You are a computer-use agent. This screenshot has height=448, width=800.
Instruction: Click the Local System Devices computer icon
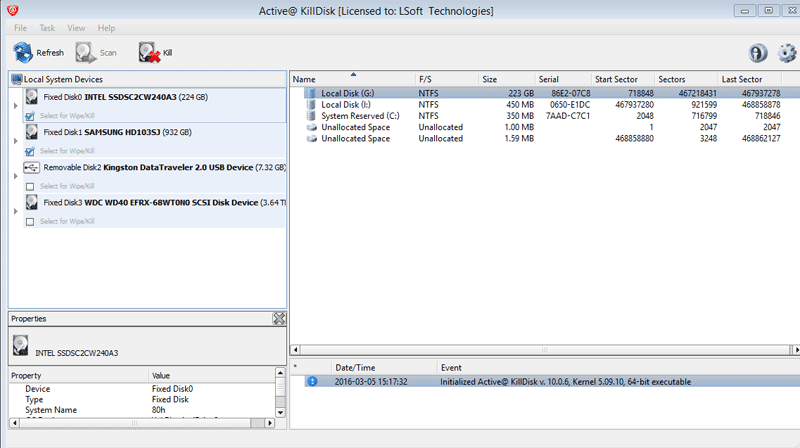[x=17, y=80]
